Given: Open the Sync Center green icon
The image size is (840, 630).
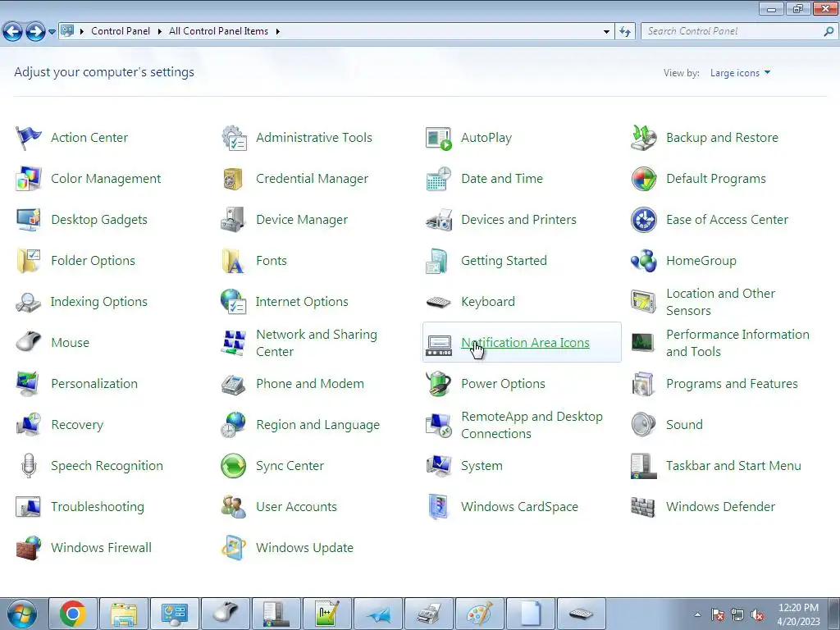Looking at the screenshot, I should [234, 466].
